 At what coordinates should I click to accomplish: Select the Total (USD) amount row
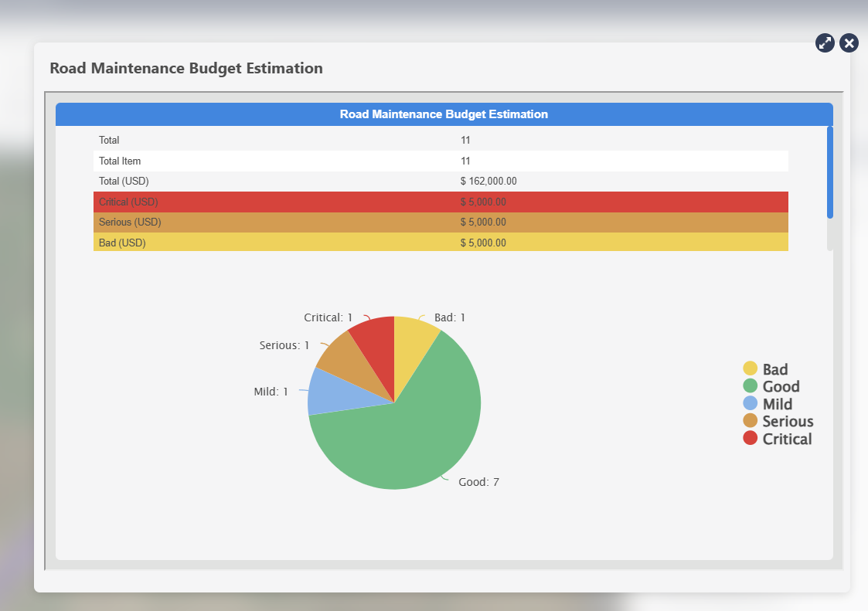(441, 181)
